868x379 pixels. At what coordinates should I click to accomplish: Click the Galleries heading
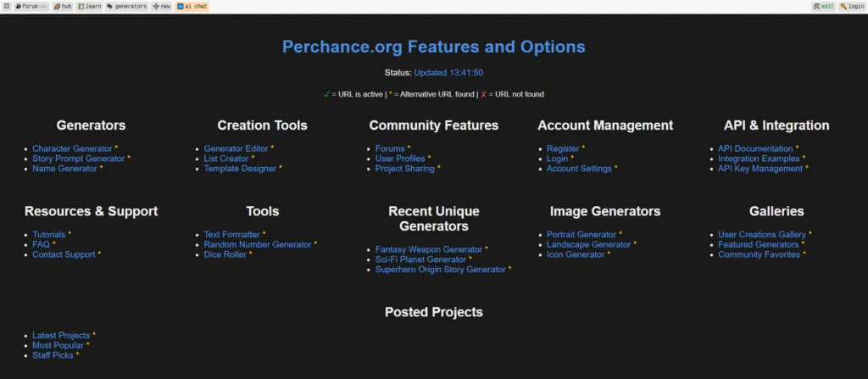pos(776,211)
